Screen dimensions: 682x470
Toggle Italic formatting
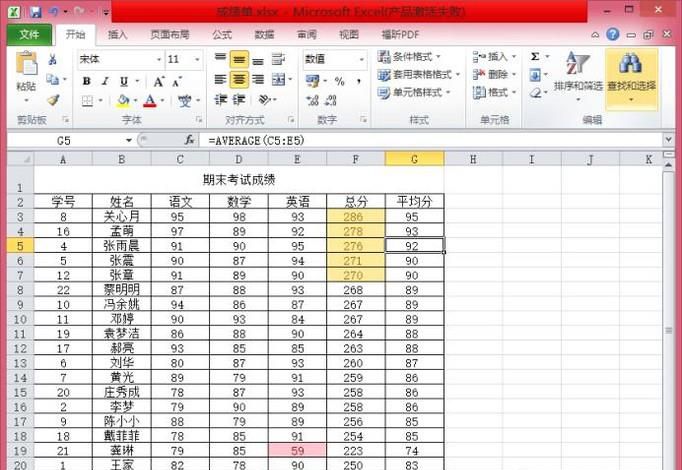(105, 81)
